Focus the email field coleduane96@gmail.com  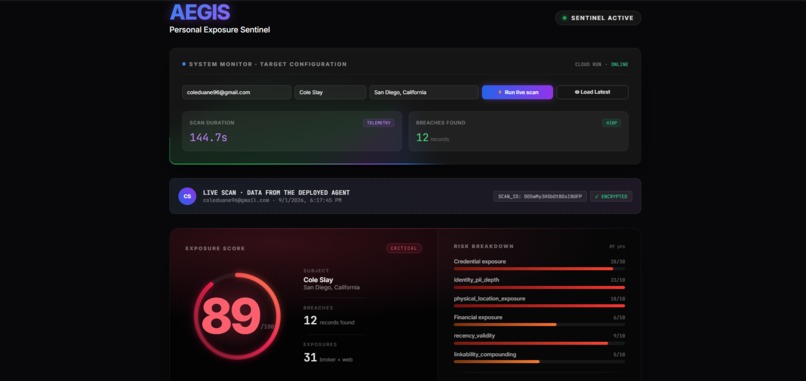click(236, 93)
